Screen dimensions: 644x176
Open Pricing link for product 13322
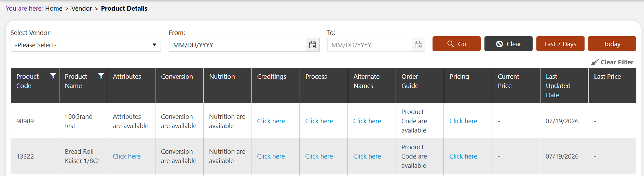click(x=463, y=156)
